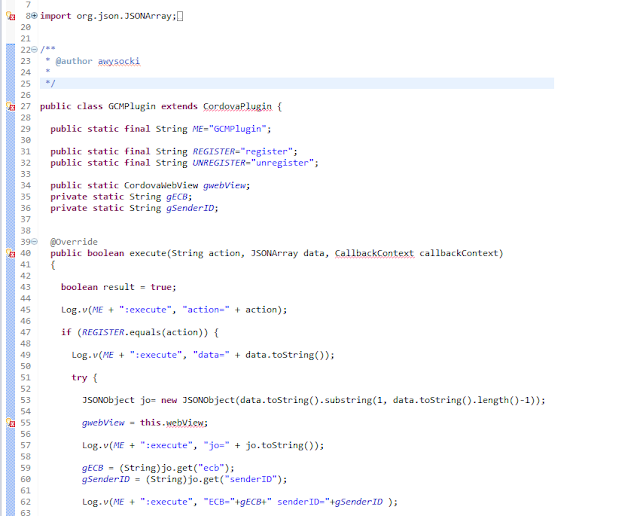The height and width of the screenshot is (516, 640).
Task: Click 'gECB' field declaration on line 35
Action: pyautogui.click(x=177, y=197)
